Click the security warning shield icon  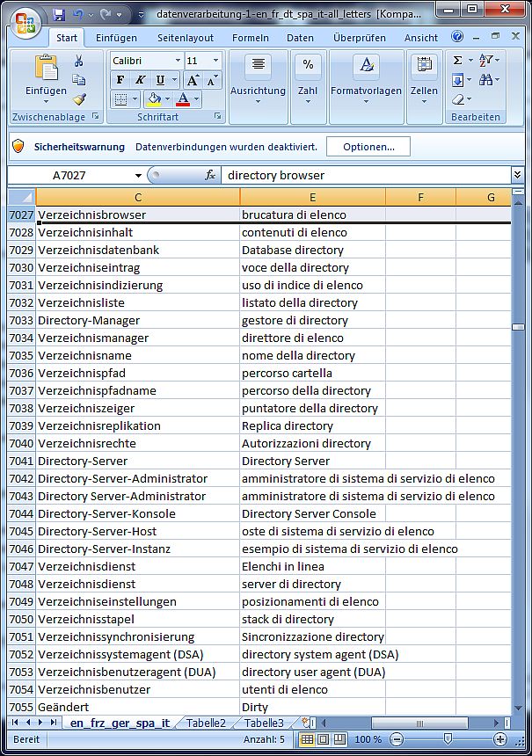pyautogui.click(x=18, y=147)
